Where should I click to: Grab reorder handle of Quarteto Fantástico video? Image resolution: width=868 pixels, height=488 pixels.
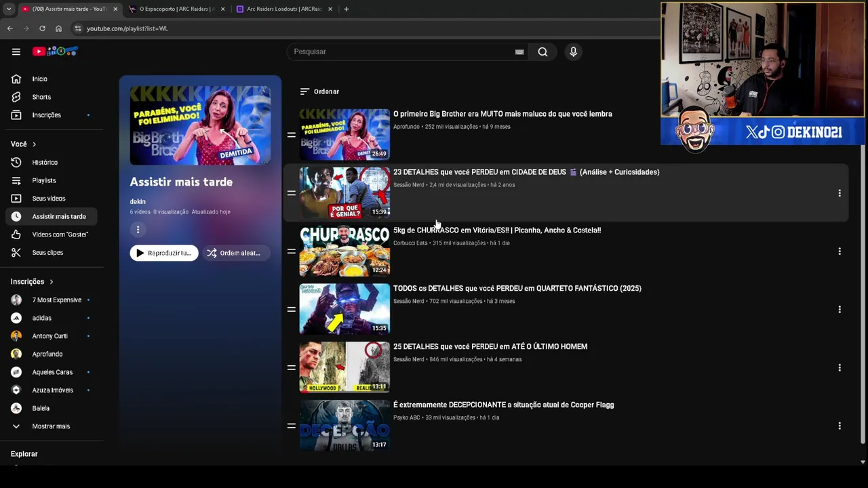(292, 310)
